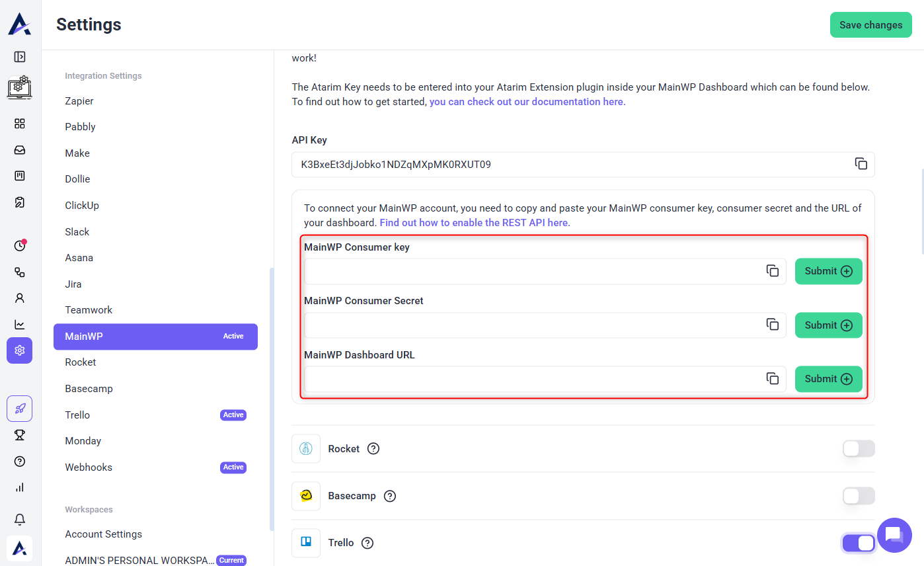Open the live chat bubble
The height and width of the screenshot is (566, 924).
(894, 535)
